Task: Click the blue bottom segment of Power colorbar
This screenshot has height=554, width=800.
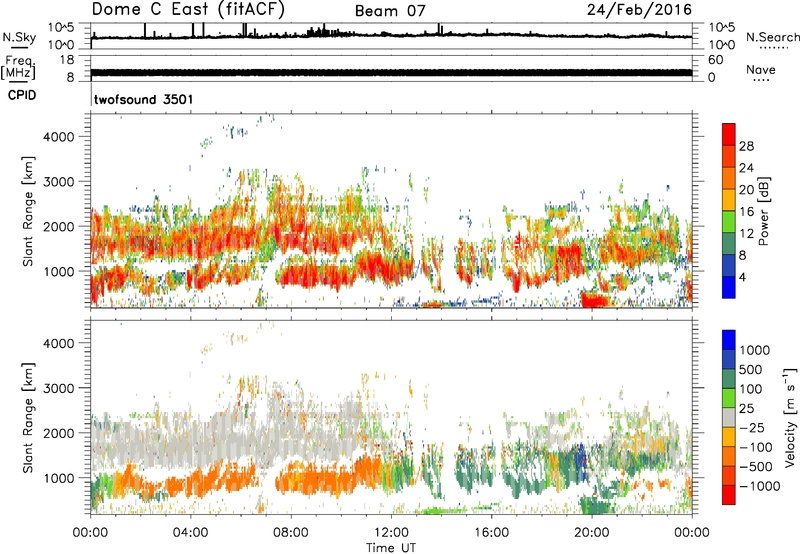Action: (729, 287)
